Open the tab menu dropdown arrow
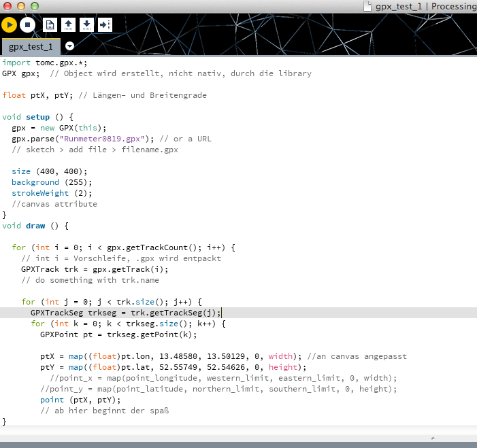This screenshot has width=477, height=448. (69, 46)
